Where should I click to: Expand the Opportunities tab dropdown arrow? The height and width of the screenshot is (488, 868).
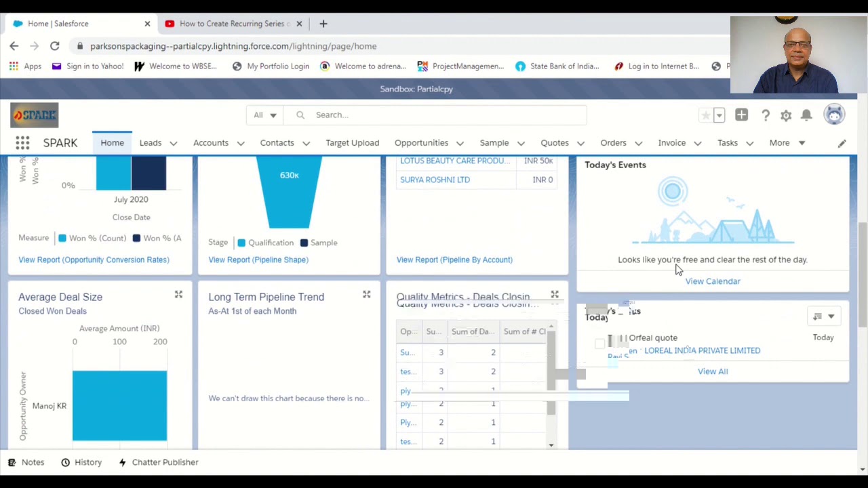point(460,144)
